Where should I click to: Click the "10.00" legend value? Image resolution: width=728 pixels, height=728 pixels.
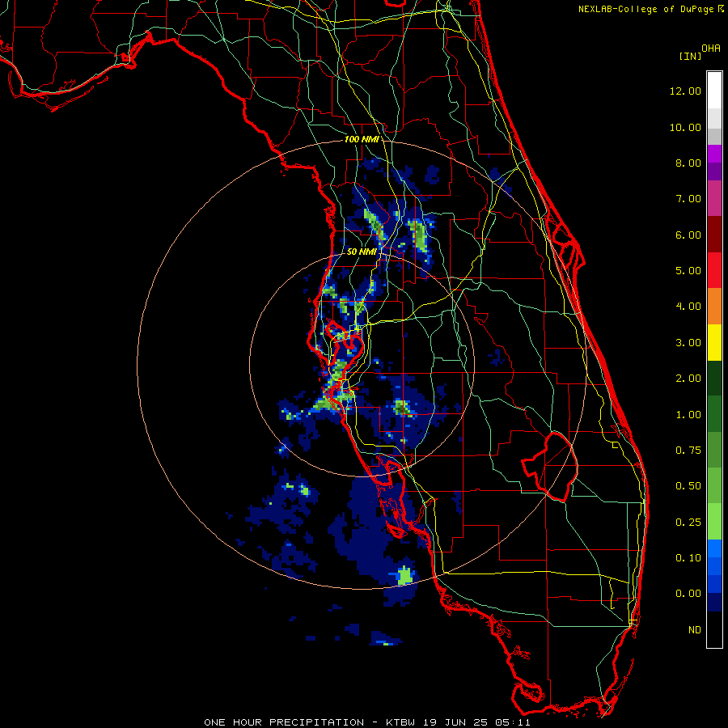685,127
